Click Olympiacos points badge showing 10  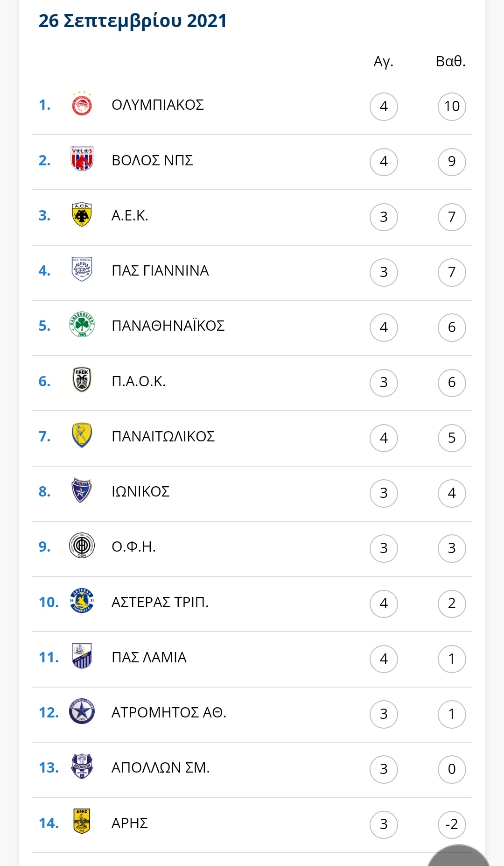[452, 106]
